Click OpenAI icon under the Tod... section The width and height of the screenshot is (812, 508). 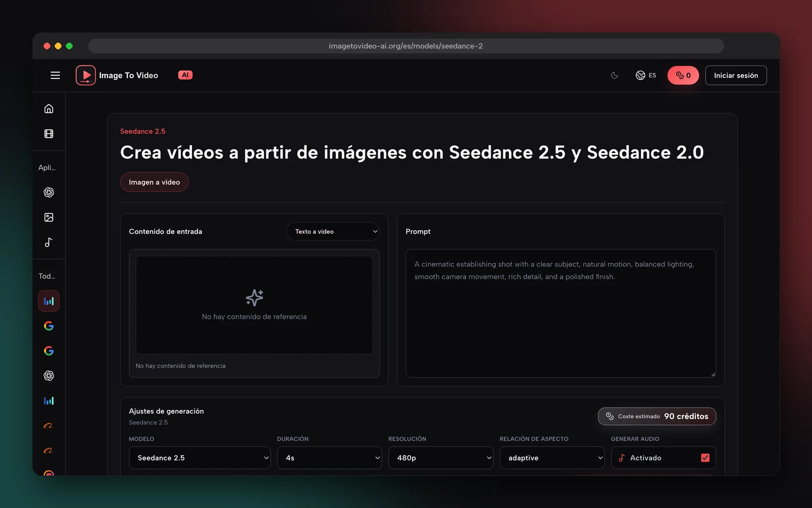49,375
